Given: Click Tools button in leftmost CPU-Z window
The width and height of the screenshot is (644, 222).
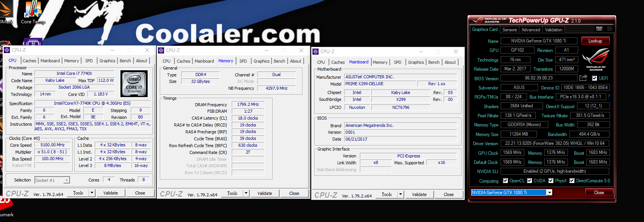Looking at the screenshot, I should [78, 193].
